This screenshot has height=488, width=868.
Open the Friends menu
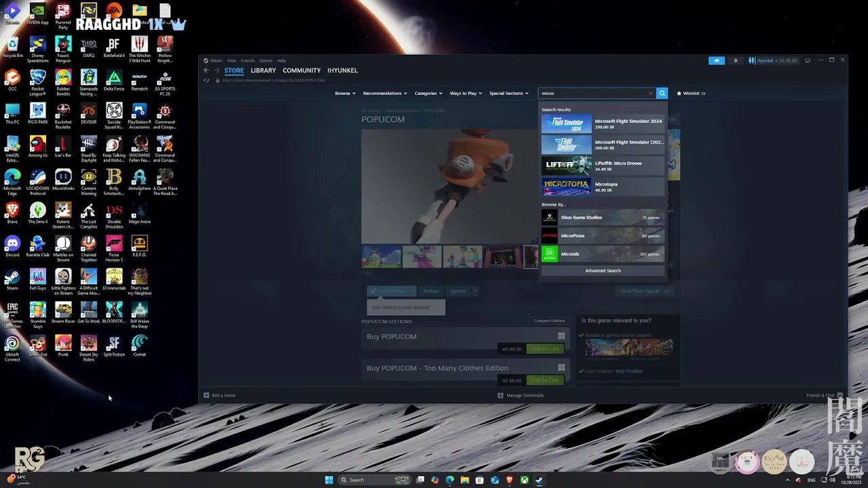point(248,60)
